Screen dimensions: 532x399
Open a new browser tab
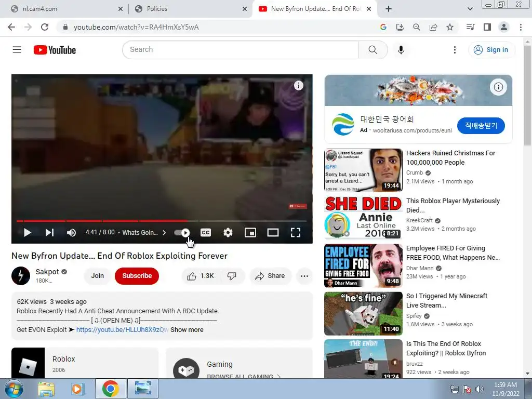point(389,9)
